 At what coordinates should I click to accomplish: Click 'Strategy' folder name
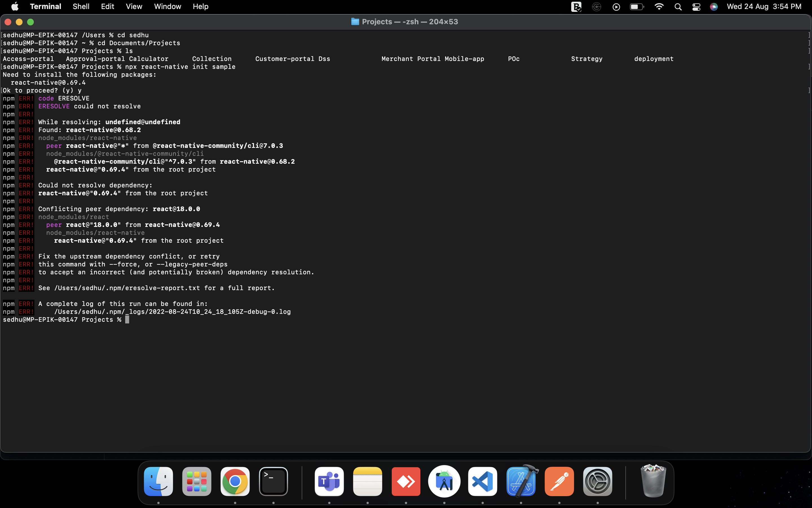(586, 59)
